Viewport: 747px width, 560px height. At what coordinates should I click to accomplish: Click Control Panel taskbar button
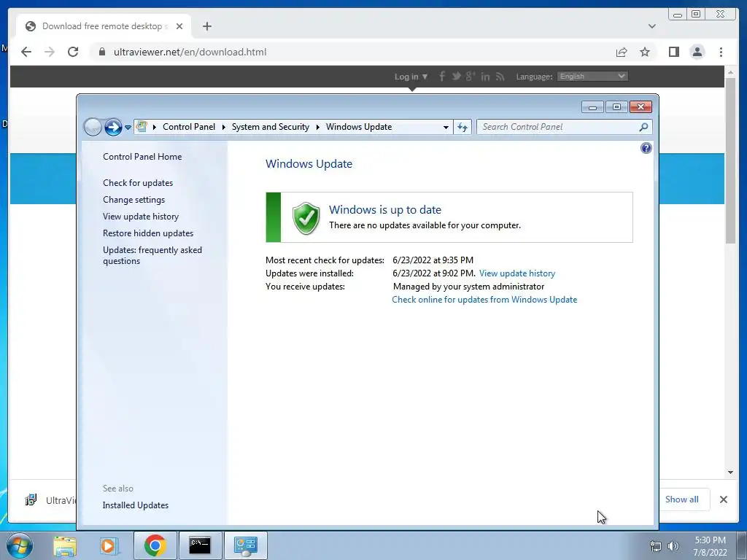[x=245, y=545]
